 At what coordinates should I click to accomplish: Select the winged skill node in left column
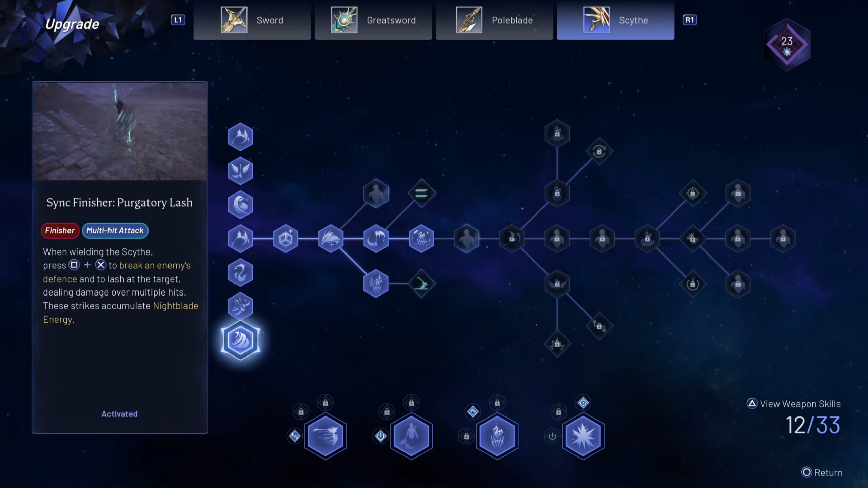240,171
